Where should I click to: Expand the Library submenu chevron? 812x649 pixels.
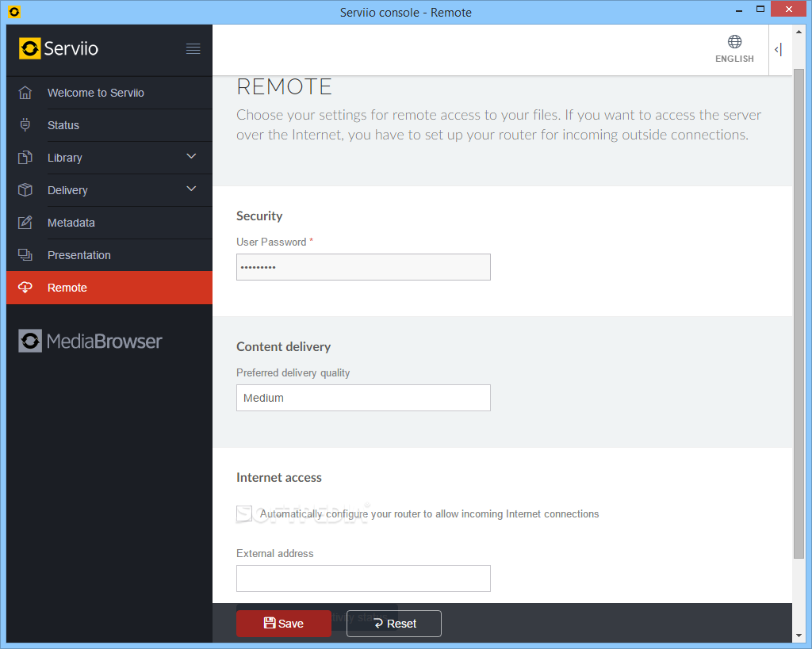point(191,156)
